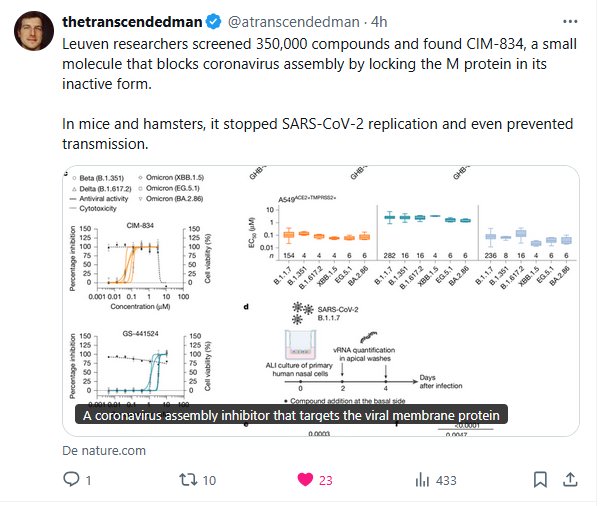Click the 433 views count

tap(446, 481)
